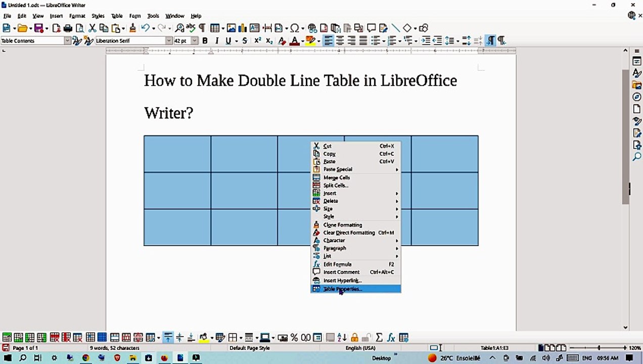Click the Insert Table icon

215,28
